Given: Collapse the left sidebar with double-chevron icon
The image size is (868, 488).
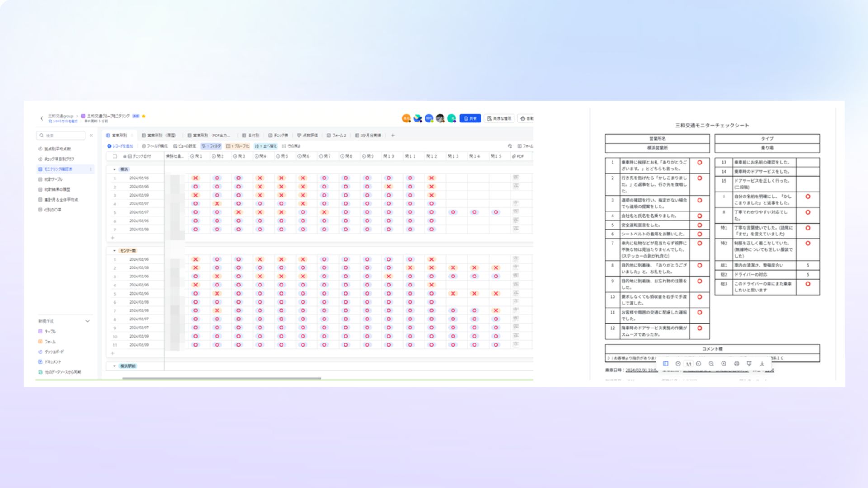Looking at the screenshot, I should click(91, 136).
